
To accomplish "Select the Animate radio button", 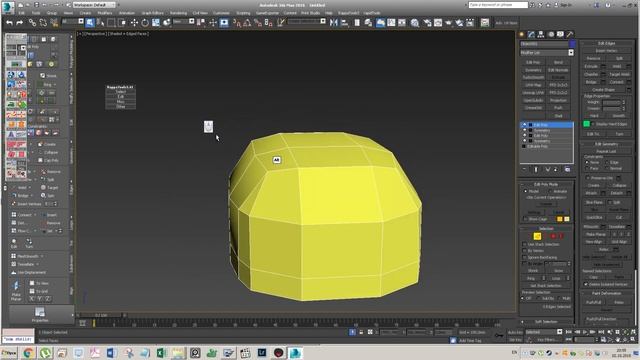I will tap(550, 191).
